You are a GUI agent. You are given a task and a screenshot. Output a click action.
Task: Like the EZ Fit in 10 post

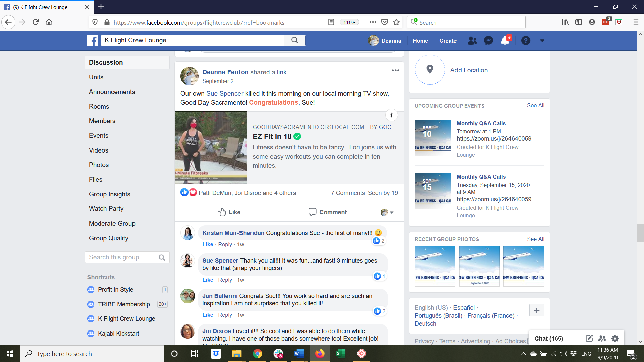[229, 212]
